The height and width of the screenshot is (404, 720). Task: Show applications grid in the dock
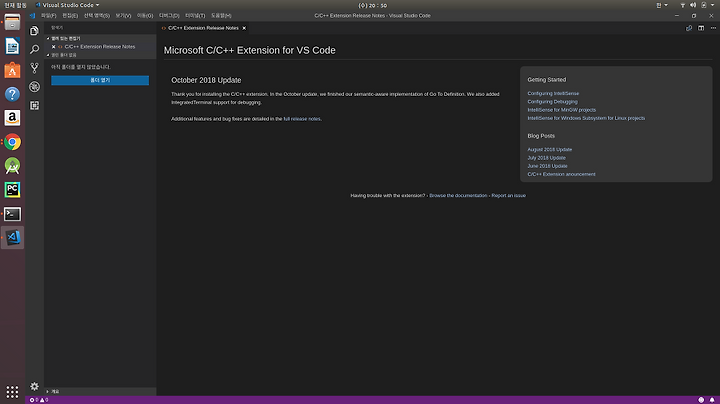(x=12, y=392)
